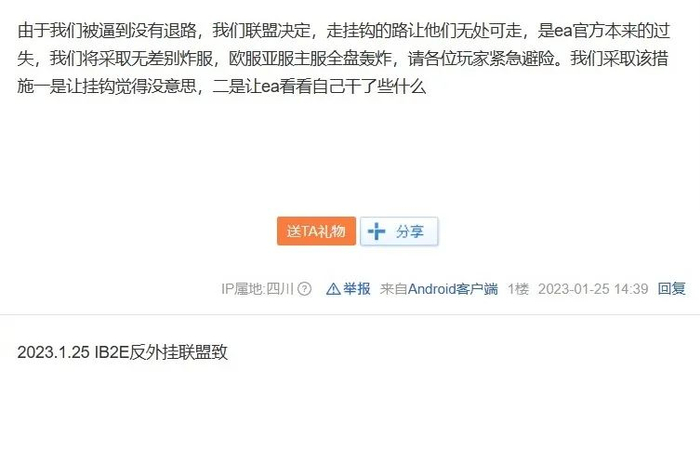Screen dimensions: 700x450
Task: Click the IP属地:四川 location text
Action: [x=258, y=289]
